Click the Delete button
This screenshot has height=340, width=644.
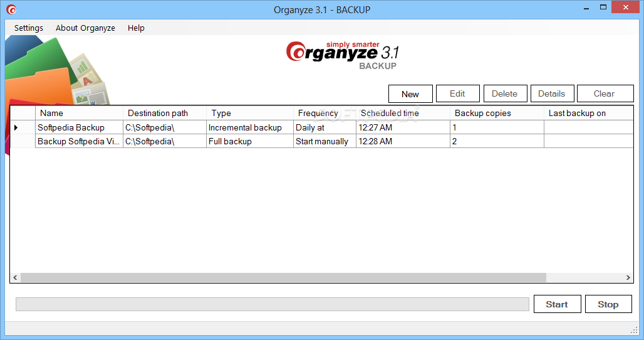[x=505, y=93]
